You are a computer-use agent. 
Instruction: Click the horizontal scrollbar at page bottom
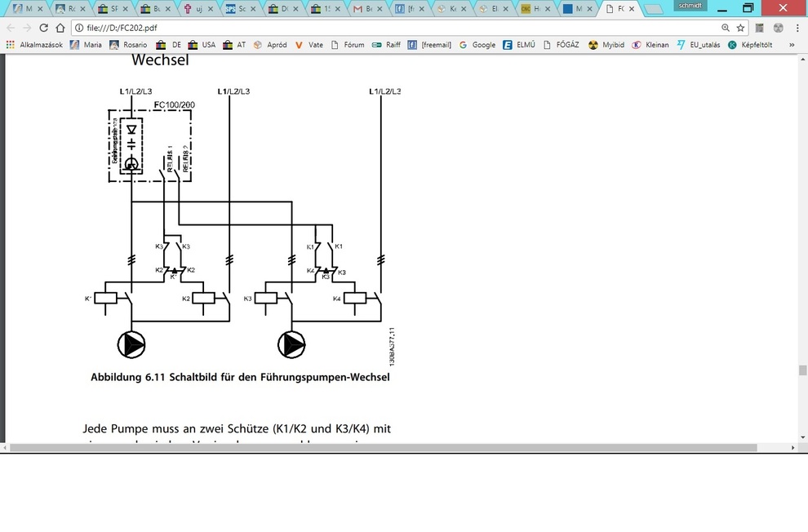[x=400, y=448]
